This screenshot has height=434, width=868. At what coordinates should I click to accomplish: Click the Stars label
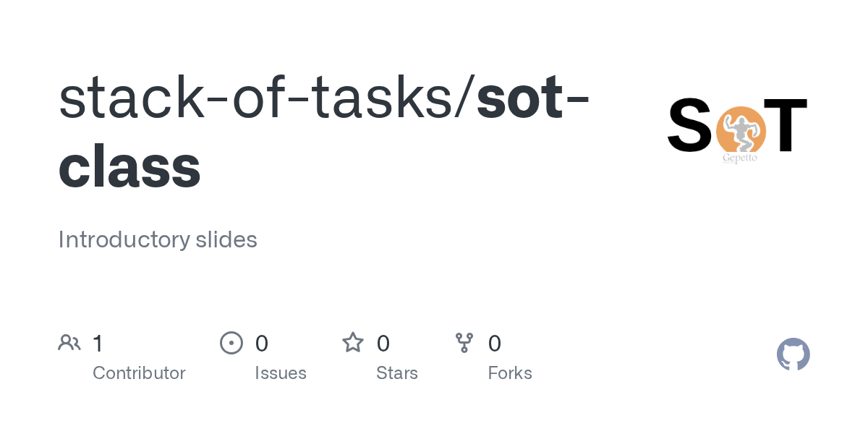pos(397,373)
